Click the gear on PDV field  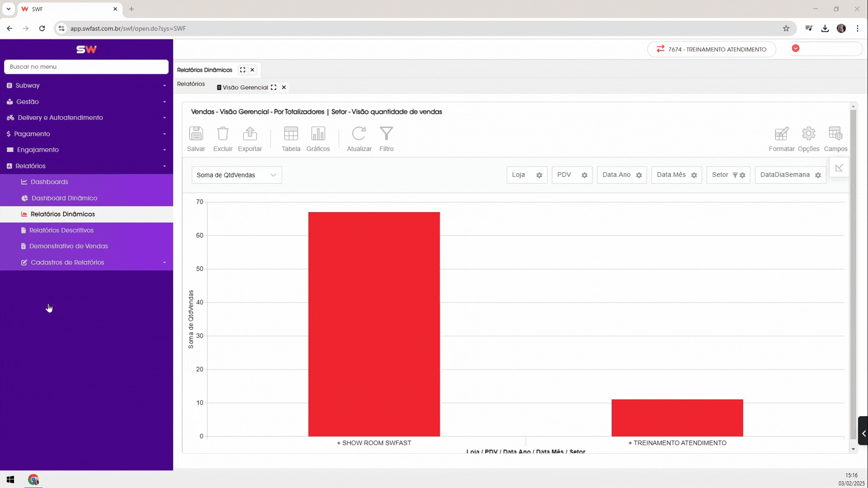point(584,175)
